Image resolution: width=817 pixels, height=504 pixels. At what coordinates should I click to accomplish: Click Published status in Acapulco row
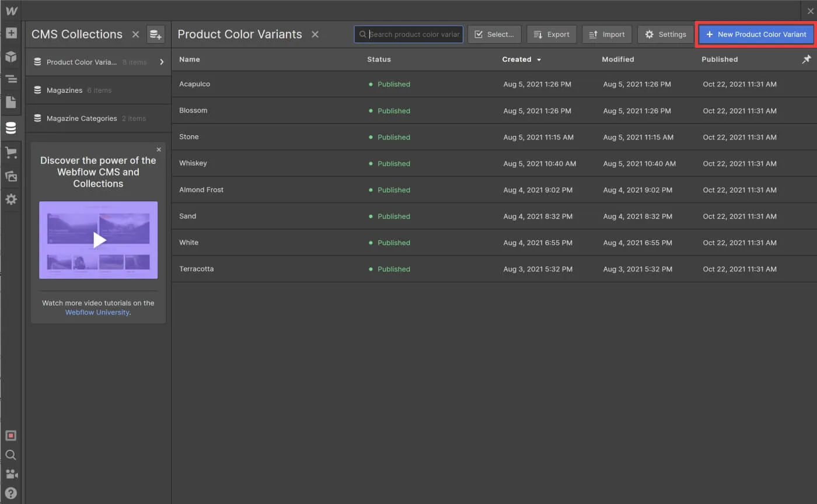390,85
